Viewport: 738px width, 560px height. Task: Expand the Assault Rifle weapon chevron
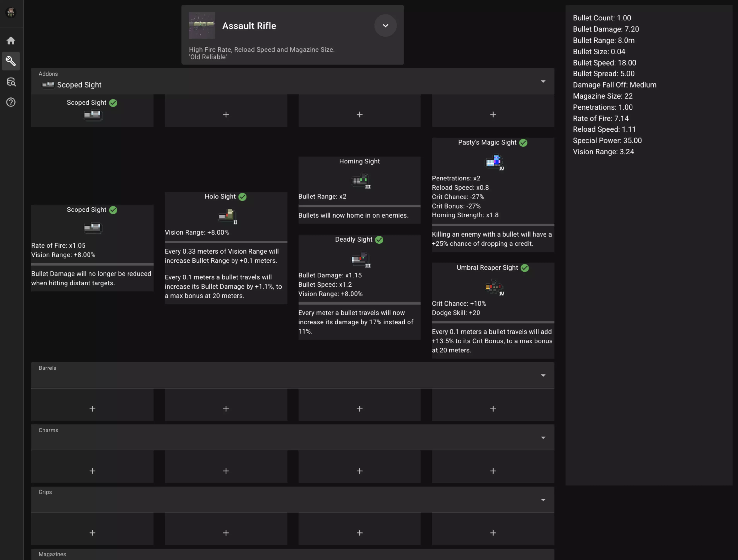tap(385, 26)
